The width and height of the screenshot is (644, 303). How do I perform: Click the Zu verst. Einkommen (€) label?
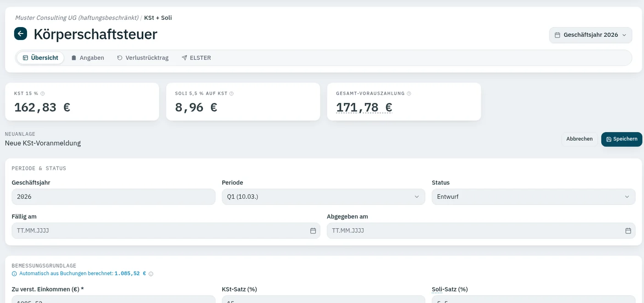point(48,289)
